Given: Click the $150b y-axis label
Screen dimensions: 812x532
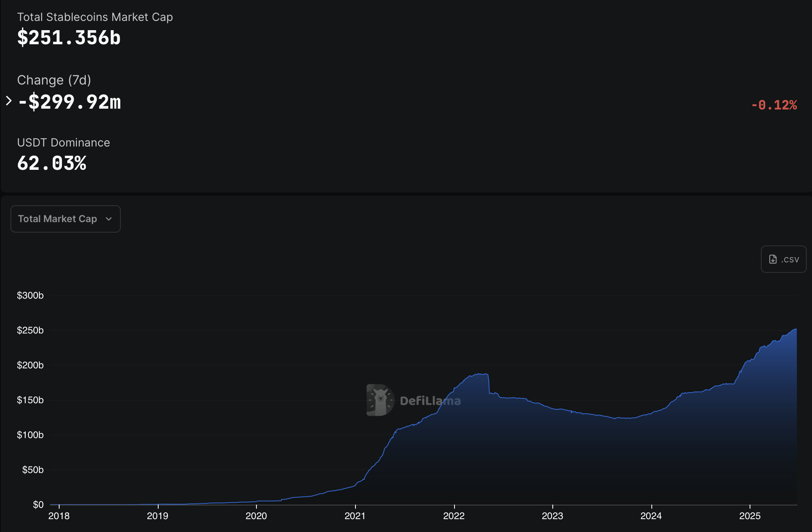Looking at the screenshot, I should (x=30, y=400).
